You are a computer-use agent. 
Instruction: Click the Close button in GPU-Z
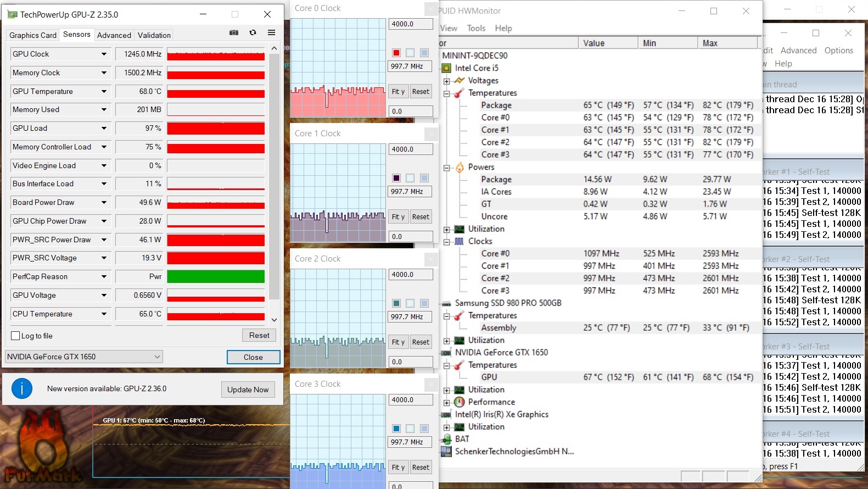click(253, 357)
